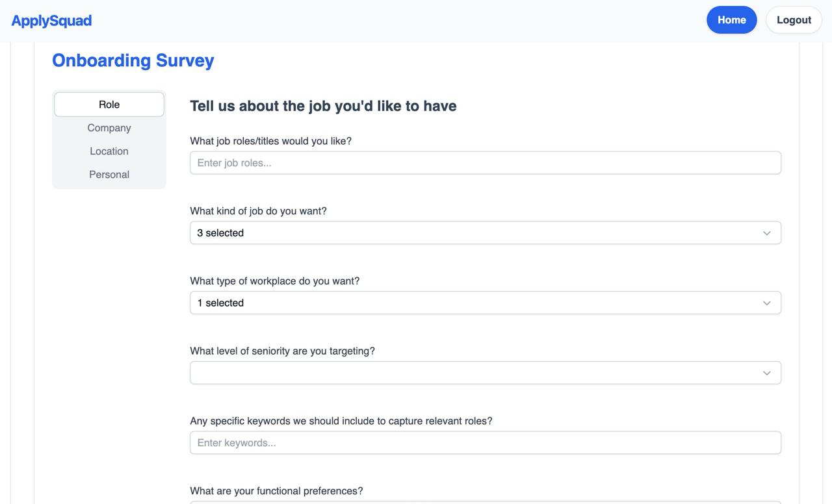Click the "Onboarding Survey" heading
The image size is (832, 504).
click(x=133, y=60)
